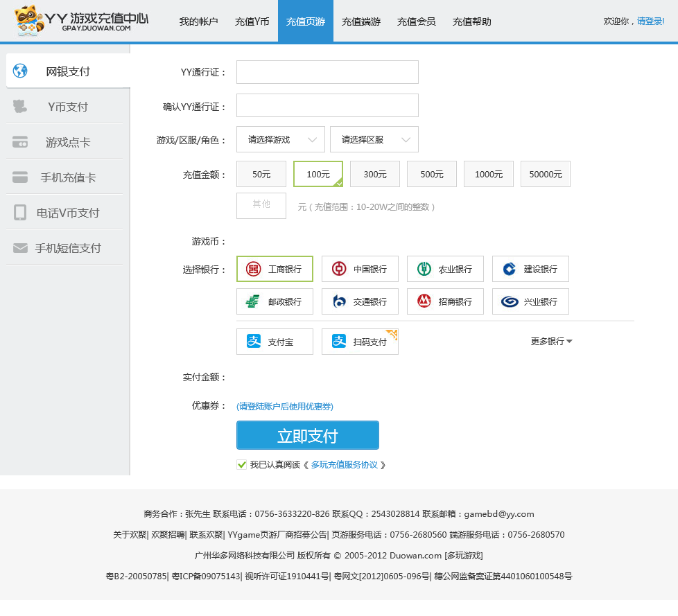The height and width of the screenshot is (616, 678).
Task: Select 邮政银行 label text
Action: tap(285, 301)
